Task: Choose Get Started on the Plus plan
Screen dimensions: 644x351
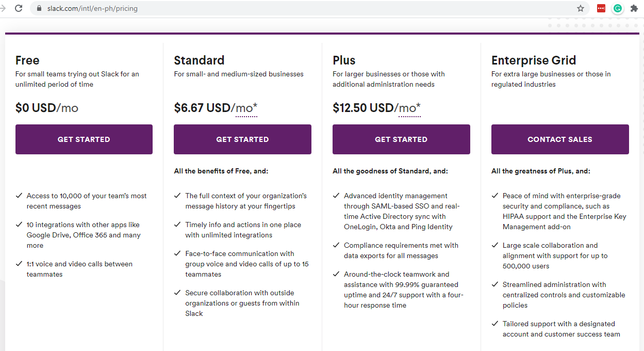Action: pyautogui.click(x=401, y=139)
